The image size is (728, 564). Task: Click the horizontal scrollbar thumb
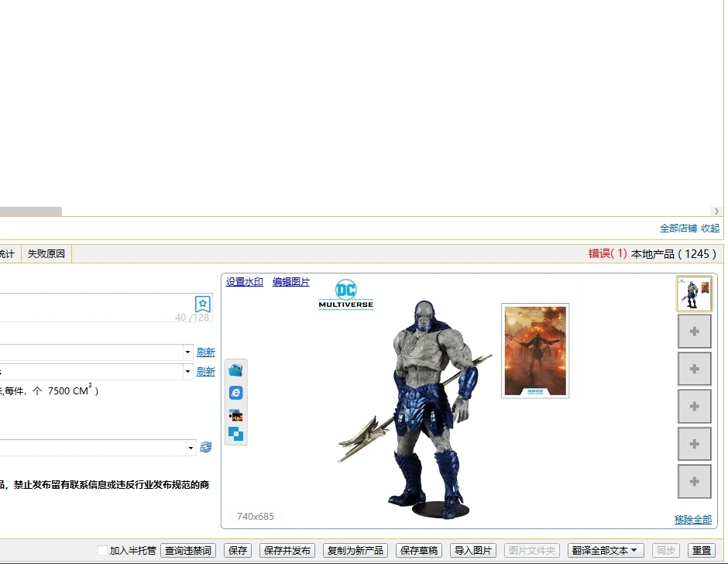[x=31, y=211]
